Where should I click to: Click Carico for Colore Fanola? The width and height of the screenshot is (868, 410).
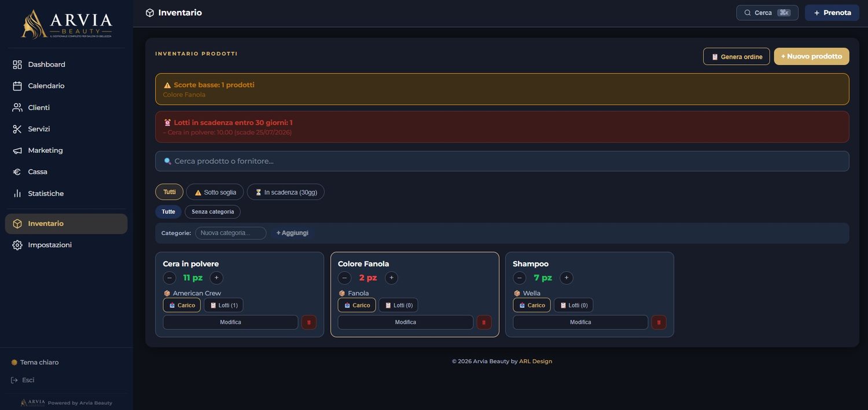pyautogui.click(x=357, y=305)
